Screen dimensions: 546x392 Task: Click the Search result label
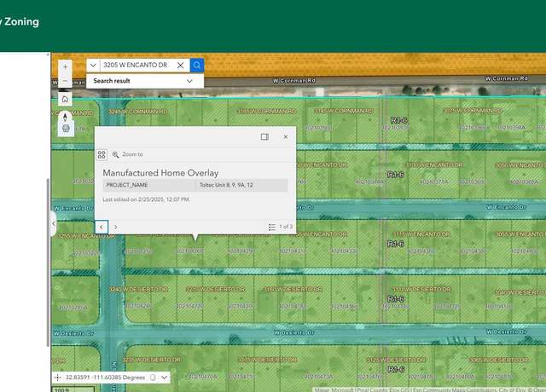(112, 81)
